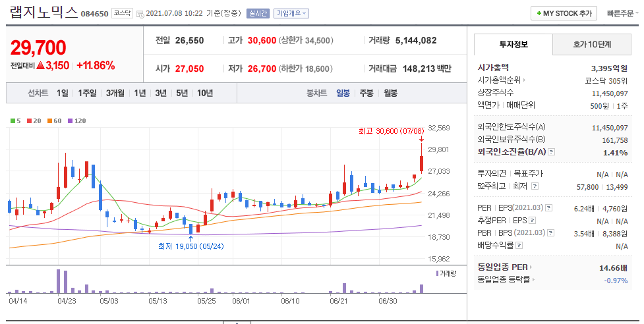
Task: Click the 외국인소진율 value 1.41%
Action: (615, 153)
